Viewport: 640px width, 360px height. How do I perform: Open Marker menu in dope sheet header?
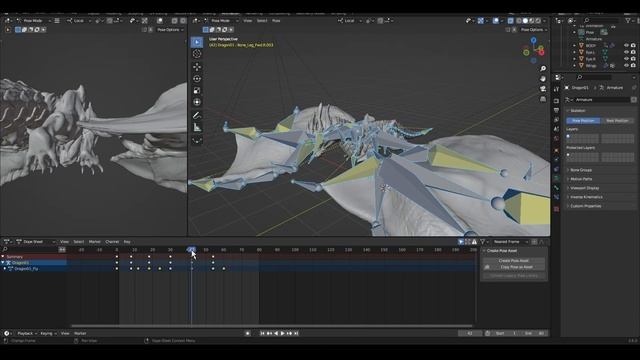pyautogui.click(x=95, y=242)
